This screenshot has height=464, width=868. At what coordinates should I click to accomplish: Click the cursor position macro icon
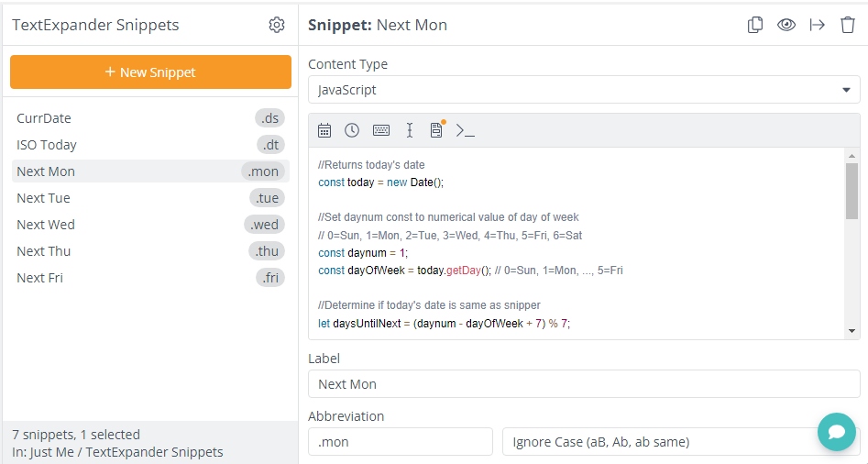click(x=410, y=130)
